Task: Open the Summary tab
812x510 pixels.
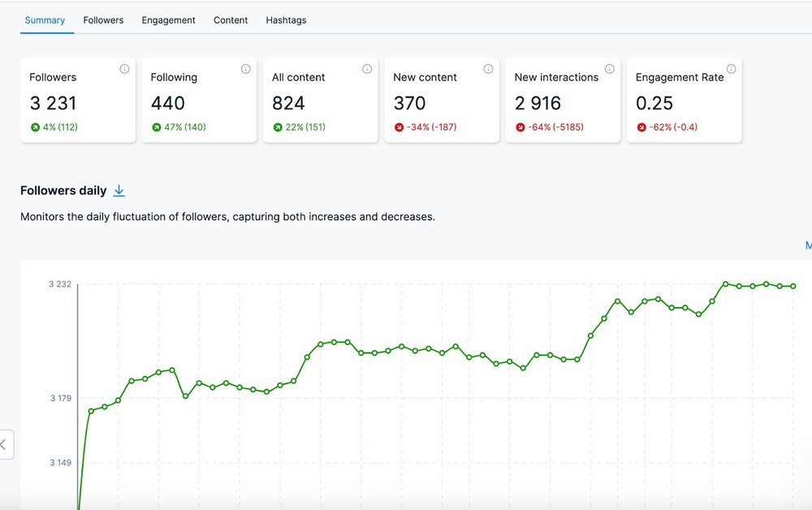Action: coord(45,20)
